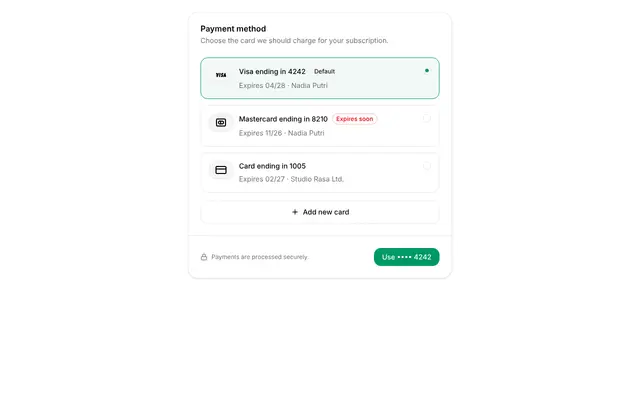The width and height of the screenshot is (640, 400).
Task: Click the Add new card button
Action: (320, 212)
